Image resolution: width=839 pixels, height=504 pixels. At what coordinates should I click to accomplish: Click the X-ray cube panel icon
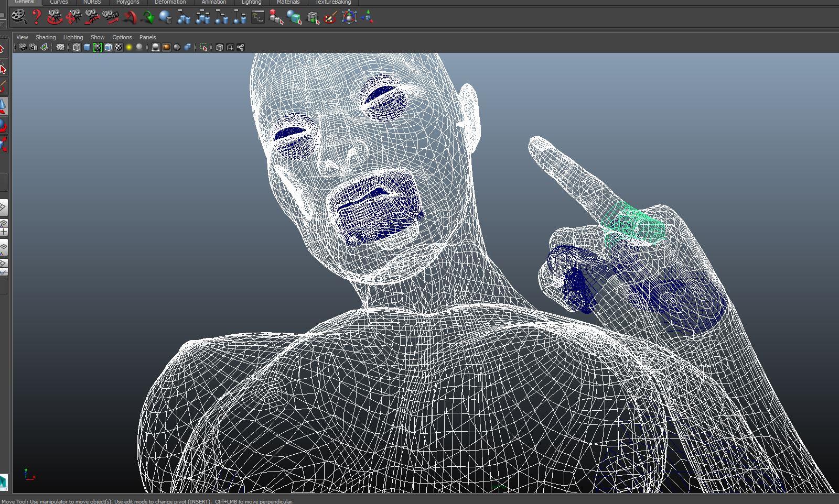tap(220, 47)
